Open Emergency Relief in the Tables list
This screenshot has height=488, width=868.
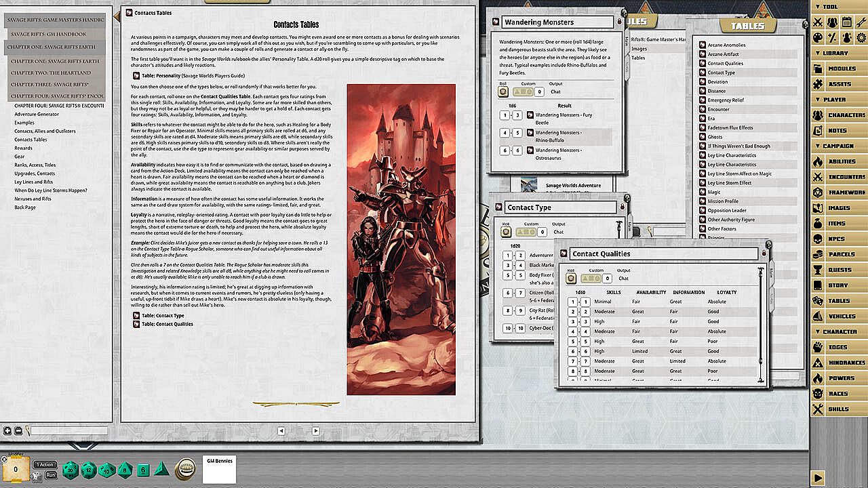[726, 100]
